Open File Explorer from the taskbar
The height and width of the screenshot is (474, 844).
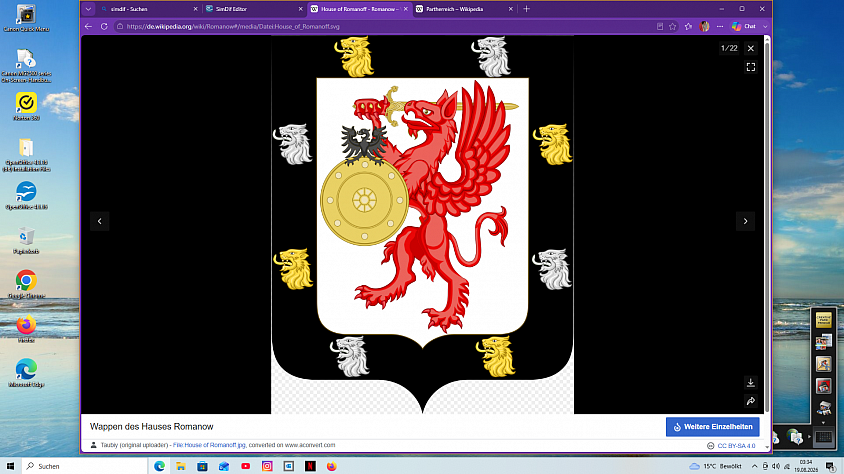tap(181, 466)
